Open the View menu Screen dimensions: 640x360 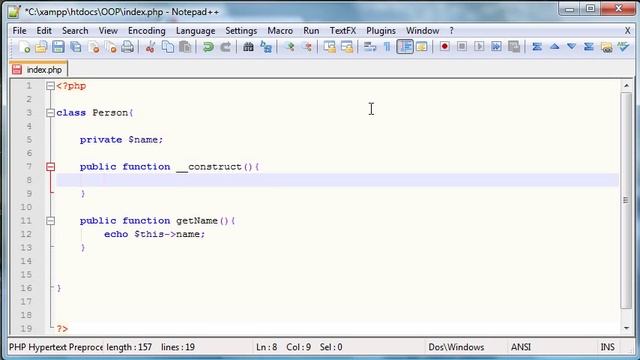(x=108, y=31)
